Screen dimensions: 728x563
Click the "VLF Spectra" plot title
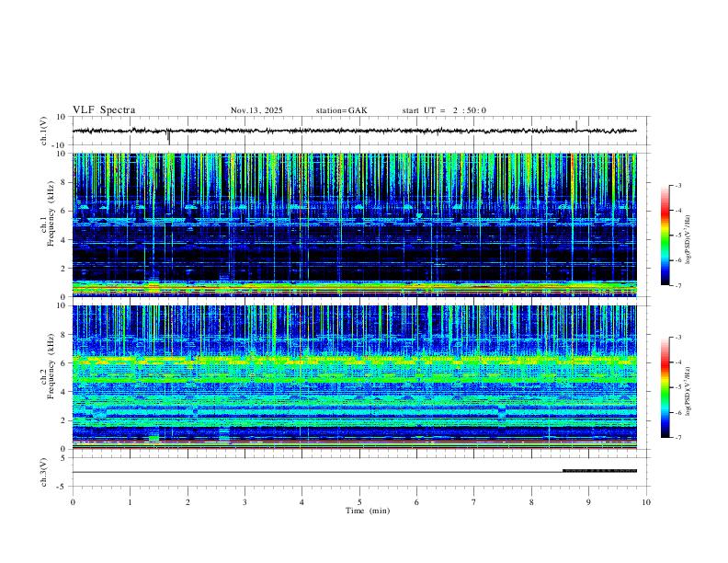[x=104, y=110]
